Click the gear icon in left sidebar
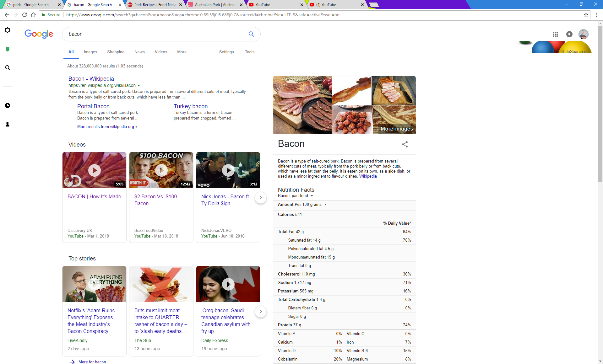603x364 pixels. [x=8, y=30]
